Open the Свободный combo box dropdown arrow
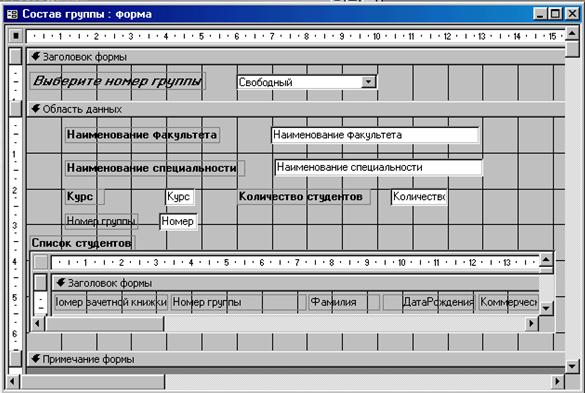 point(368,82)
